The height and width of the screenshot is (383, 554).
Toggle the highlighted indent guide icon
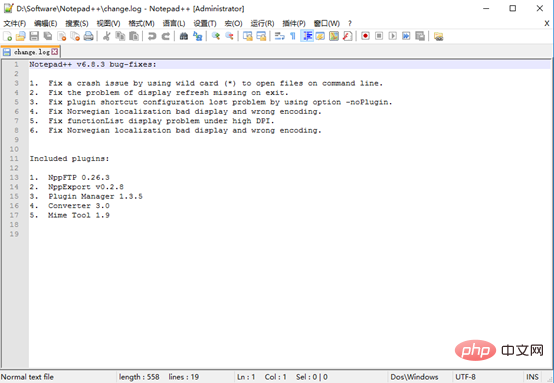pos(307,36)
